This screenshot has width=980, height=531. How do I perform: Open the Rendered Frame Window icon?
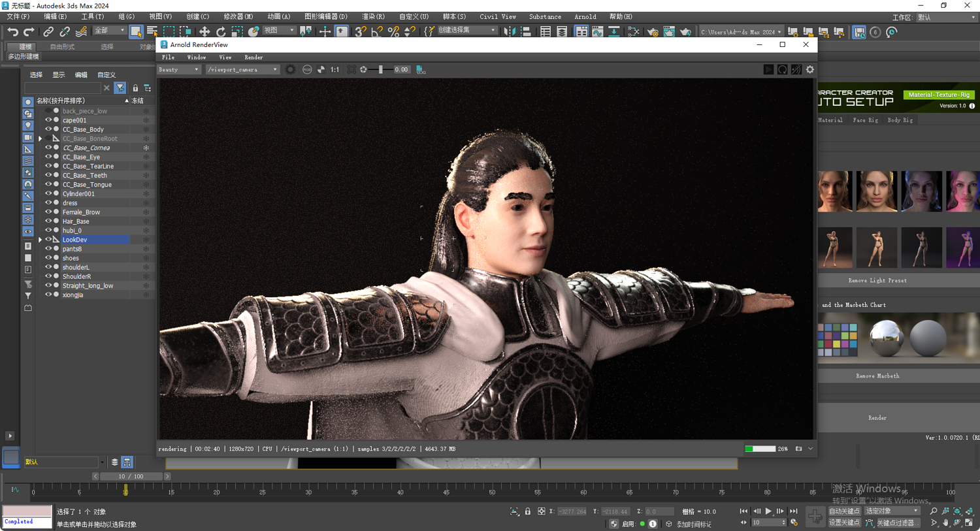(669, 31)
